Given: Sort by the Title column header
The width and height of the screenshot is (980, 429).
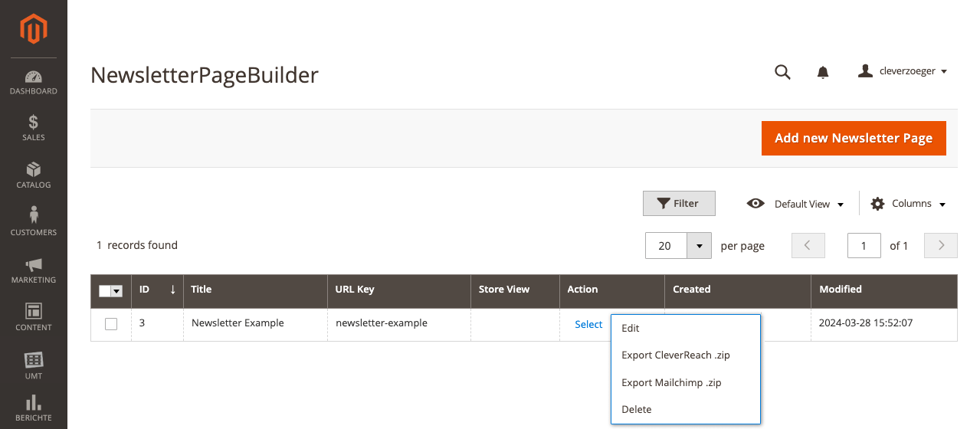Looking at the screenshot, I should point(255,290).
